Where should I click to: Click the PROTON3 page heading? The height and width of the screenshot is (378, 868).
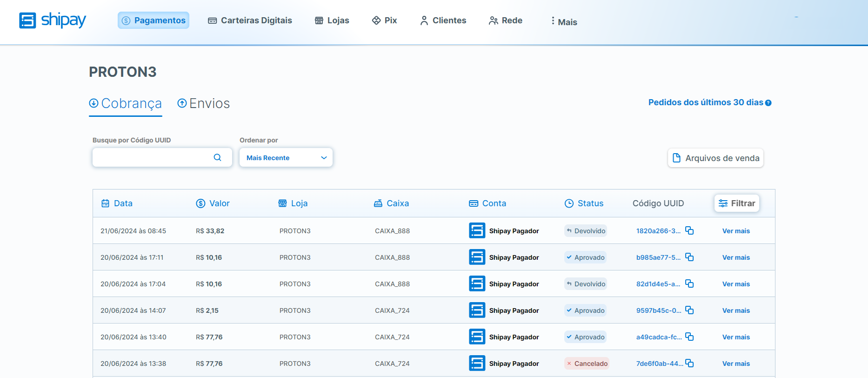tap(123, 72)
